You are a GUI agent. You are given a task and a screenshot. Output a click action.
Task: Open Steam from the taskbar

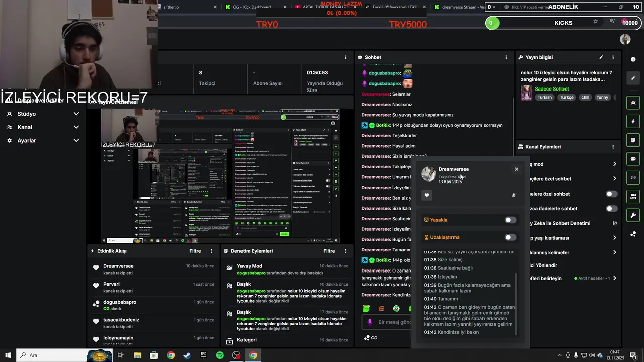coord(187,355)
